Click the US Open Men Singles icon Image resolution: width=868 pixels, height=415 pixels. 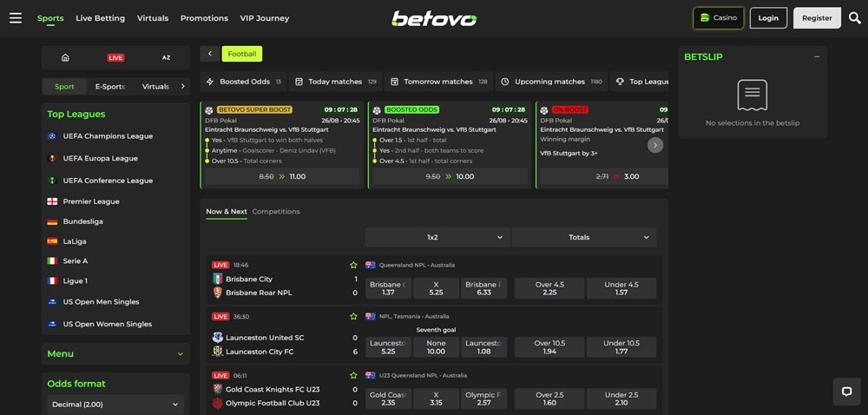52,302
